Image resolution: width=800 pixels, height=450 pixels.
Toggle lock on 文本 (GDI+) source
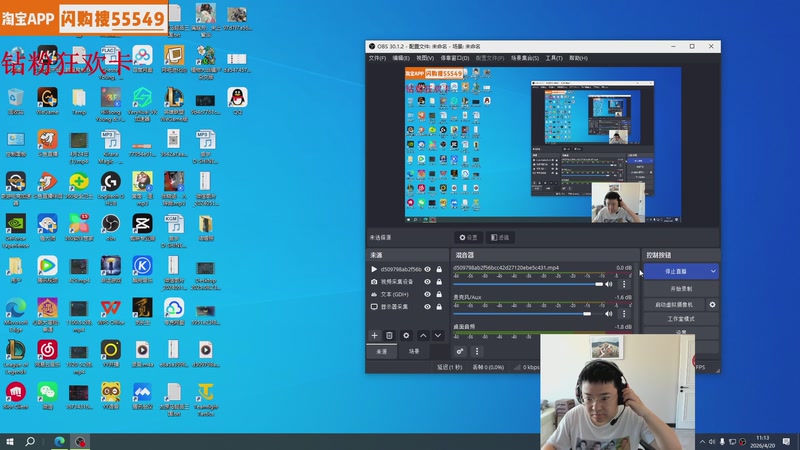pyautogui.click(x=439, y=294)
